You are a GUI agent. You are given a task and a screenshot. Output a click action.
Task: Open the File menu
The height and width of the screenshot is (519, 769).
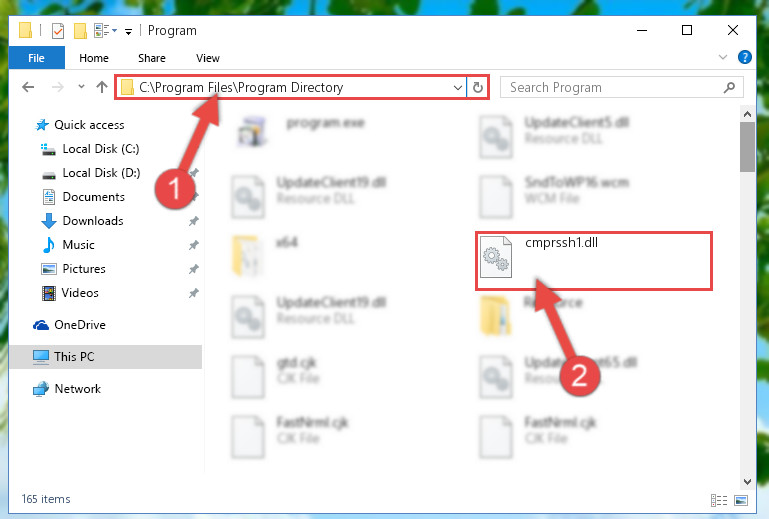(37, 58)
